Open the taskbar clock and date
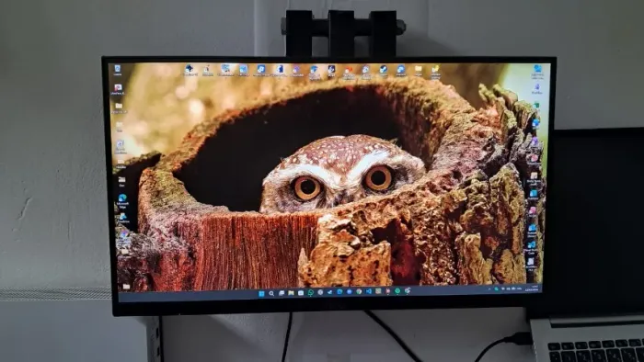This screenshot has height=362, width=644. point(532,288)
